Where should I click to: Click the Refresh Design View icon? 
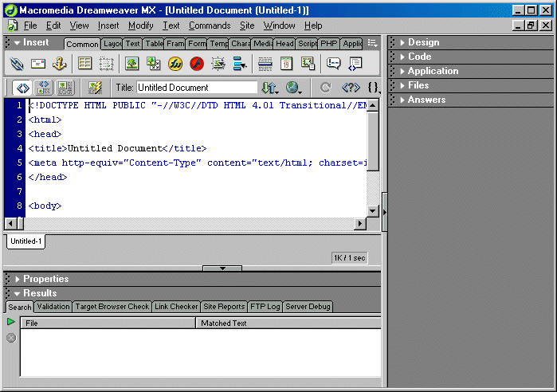click(326, 88)
